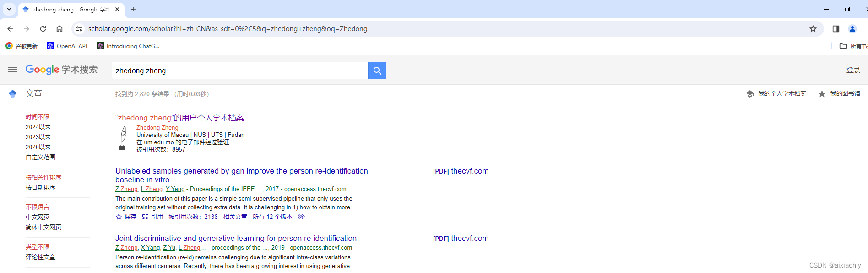Screen dimensions: 868x273
Task: Open the Unlabeled samples generated by gan paper
Action: [x=242, y=175]
